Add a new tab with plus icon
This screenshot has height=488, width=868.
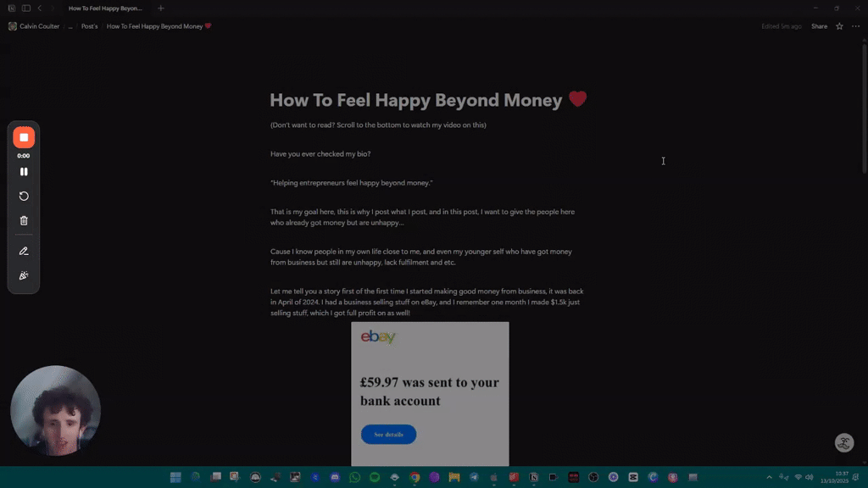coord(160,8)
